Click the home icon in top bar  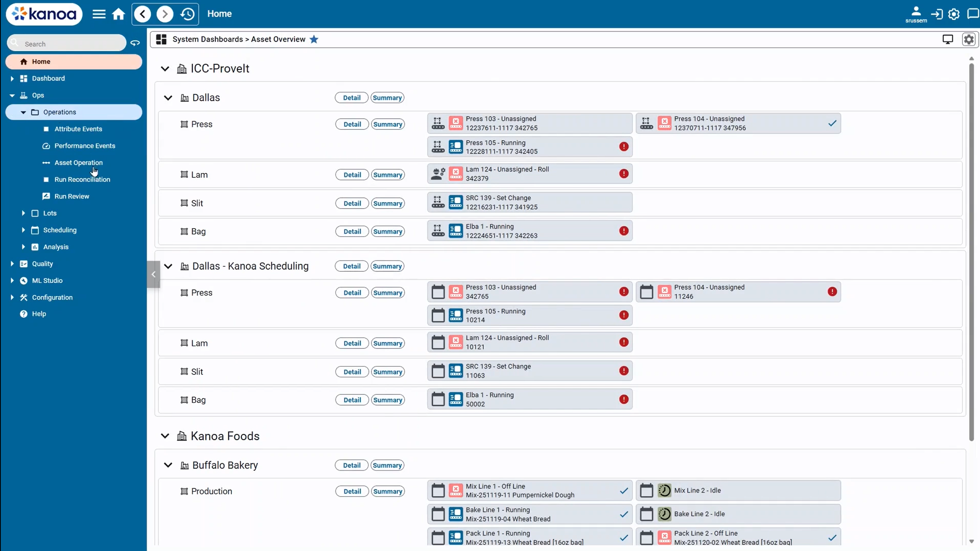click(118, 14)
